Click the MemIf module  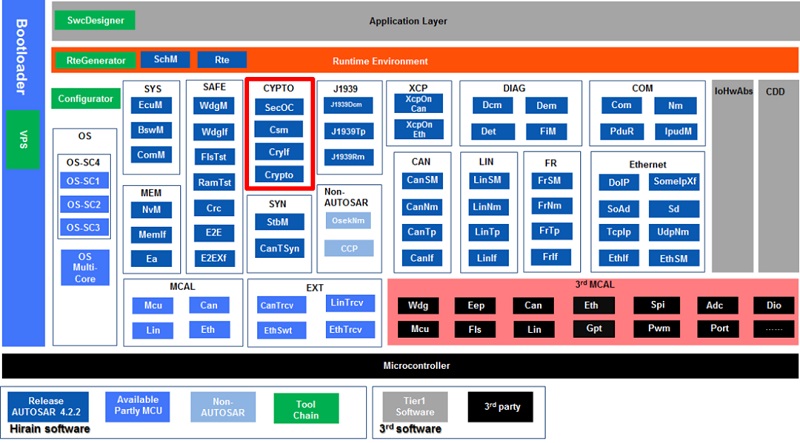point(151,234)
